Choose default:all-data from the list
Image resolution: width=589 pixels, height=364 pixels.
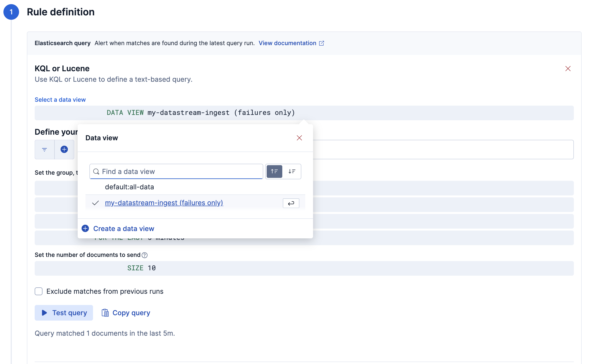pos(129,187)
